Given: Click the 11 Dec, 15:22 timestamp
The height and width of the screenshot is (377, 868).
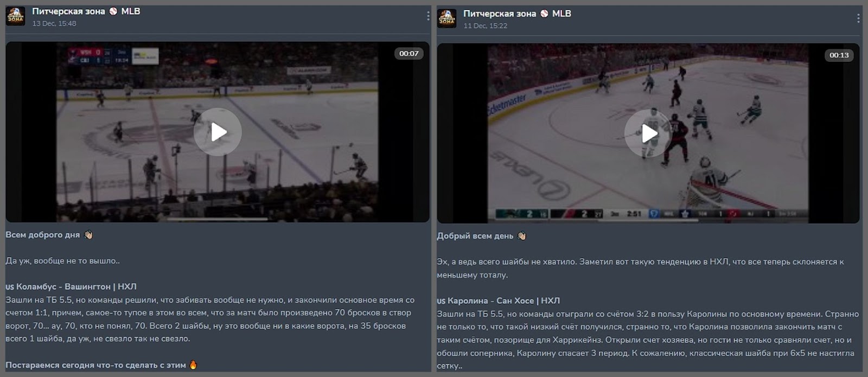Looking at the screenshot, I should point(486,25).
